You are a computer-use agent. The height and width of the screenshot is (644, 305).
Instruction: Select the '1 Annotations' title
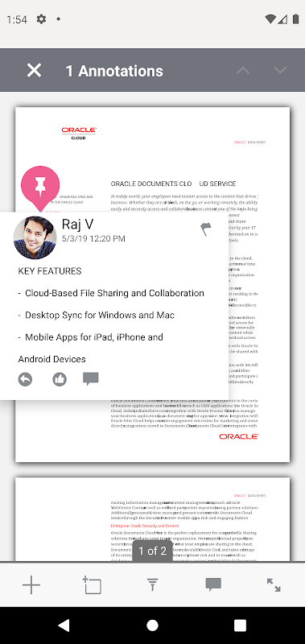[114, 71]
